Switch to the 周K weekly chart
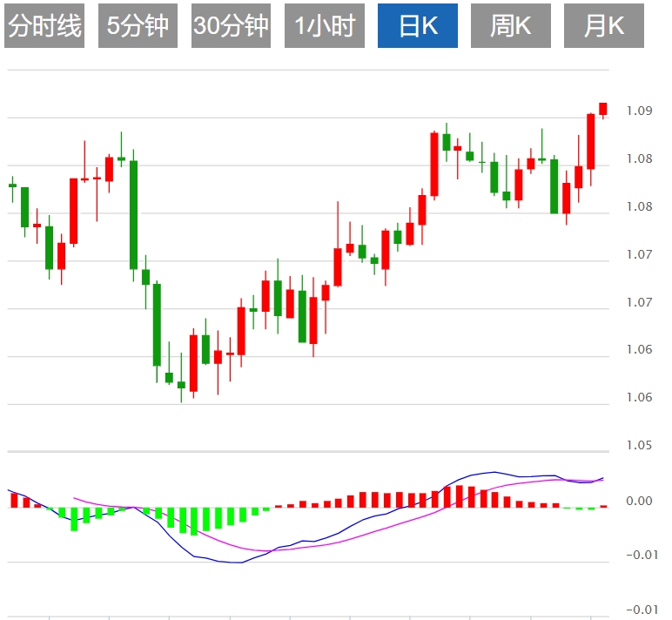The image size is (672, 620). [x=511, y=26]
